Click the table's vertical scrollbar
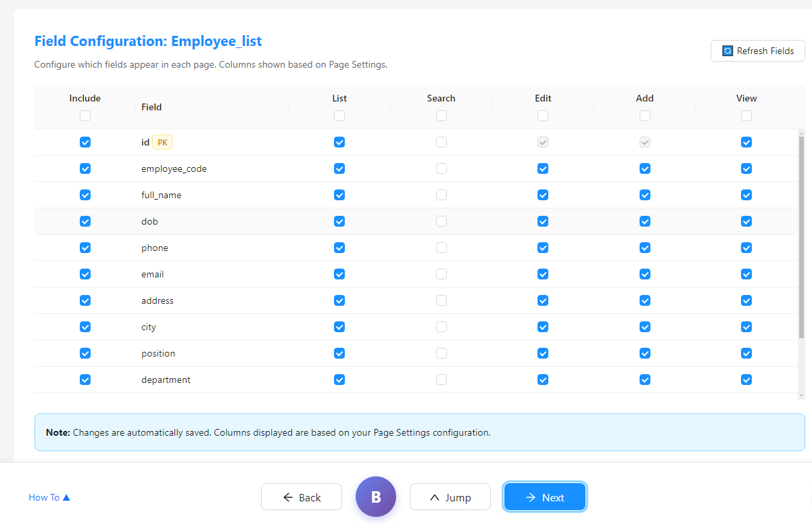Viewport: 812px width, 523px height. click(802, 237)
